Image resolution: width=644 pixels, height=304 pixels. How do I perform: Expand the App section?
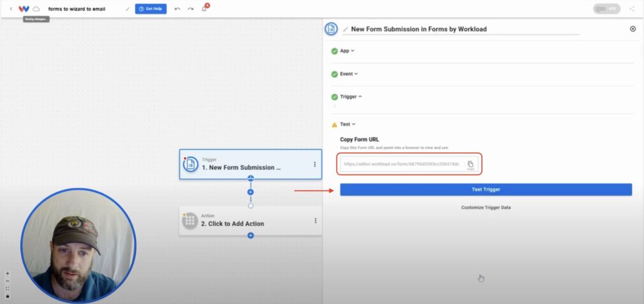tap(347, 51)
